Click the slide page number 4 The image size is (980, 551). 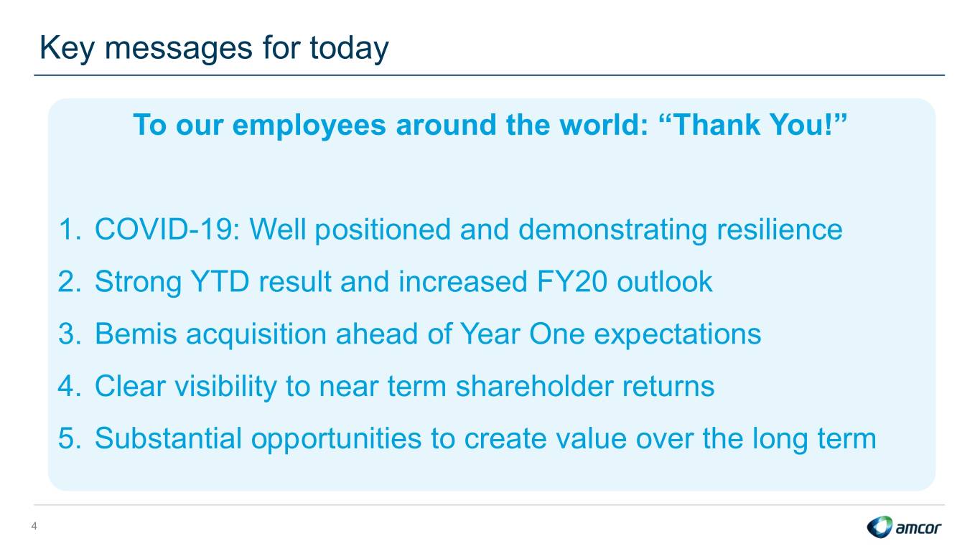34,528
